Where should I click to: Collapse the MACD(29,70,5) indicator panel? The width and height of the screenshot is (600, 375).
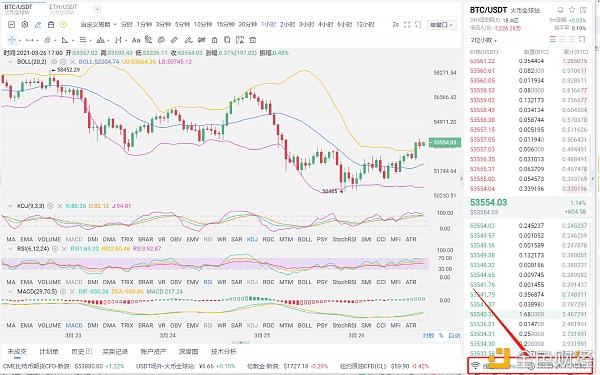[x=10, y=292]
